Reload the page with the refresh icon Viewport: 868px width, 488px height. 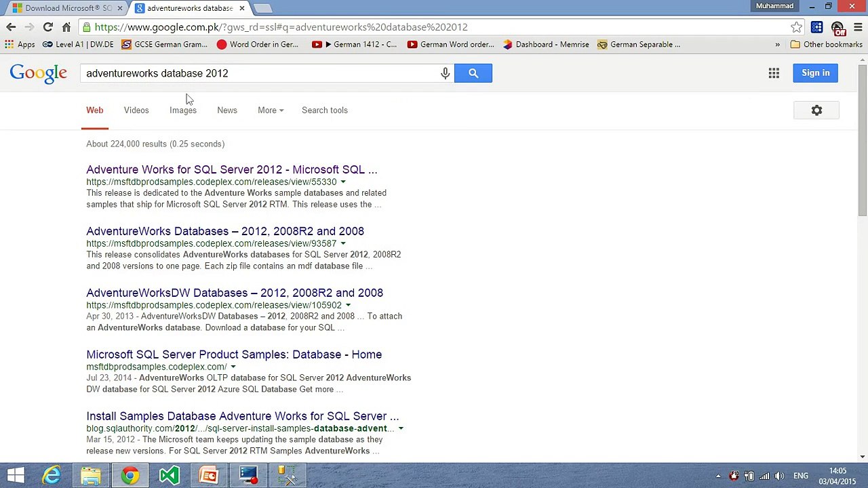pos(47,27)
